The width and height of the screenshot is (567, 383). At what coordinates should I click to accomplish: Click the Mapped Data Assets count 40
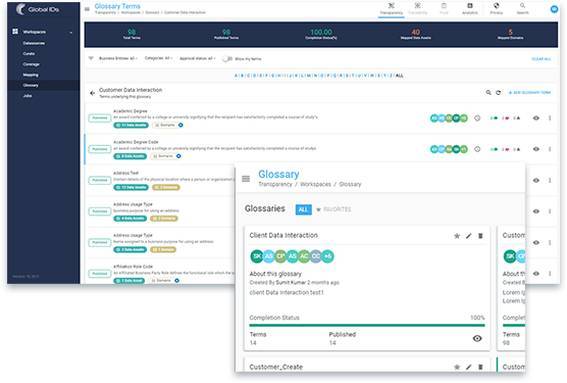click(415, 32)
